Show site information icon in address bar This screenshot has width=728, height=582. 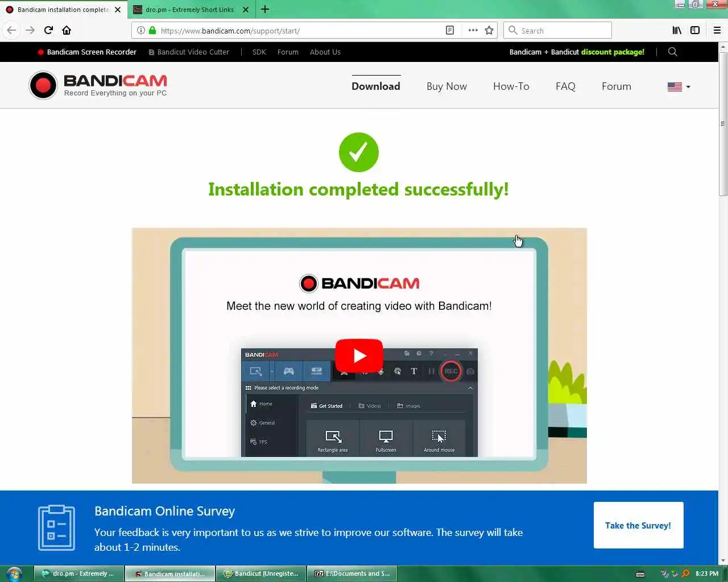(140, 31)
